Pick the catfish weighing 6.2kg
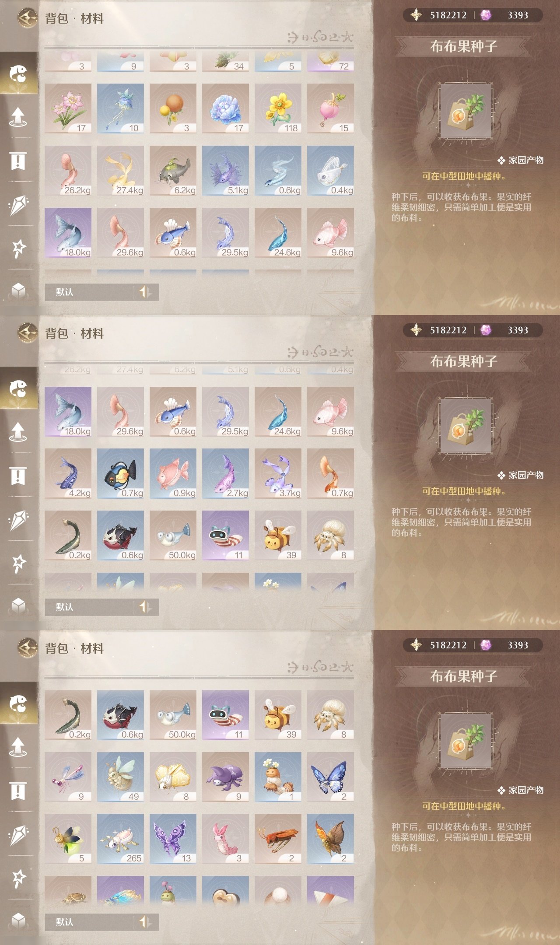 pos(173,171)
